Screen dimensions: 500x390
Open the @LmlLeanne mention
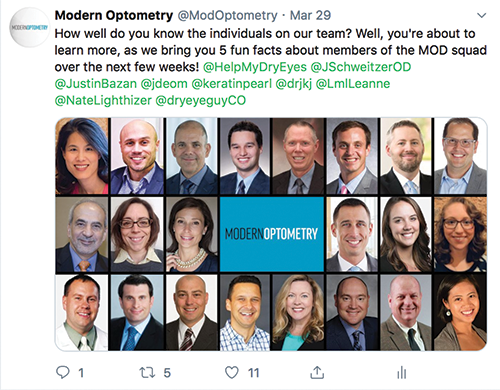tap(353, 84)
